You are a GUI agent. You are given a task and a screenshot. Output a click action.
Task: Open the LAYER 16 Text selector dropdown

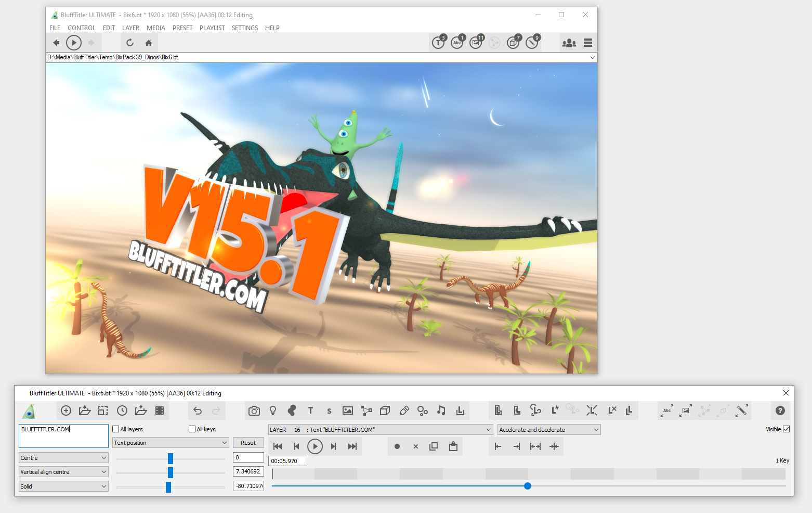[381, 430]
